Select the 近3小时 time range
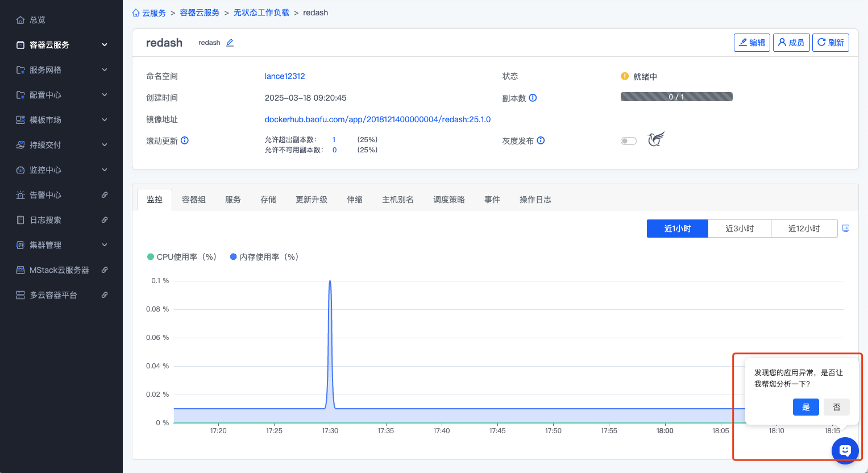Screen dimensions: 868x473 click(x=740, y=229)
